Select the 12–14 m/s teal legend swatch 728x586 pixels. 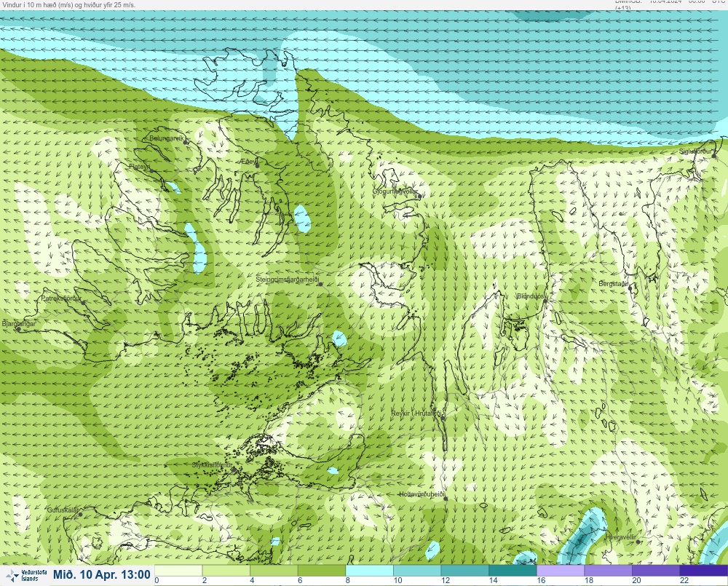[x=465, y=570]
